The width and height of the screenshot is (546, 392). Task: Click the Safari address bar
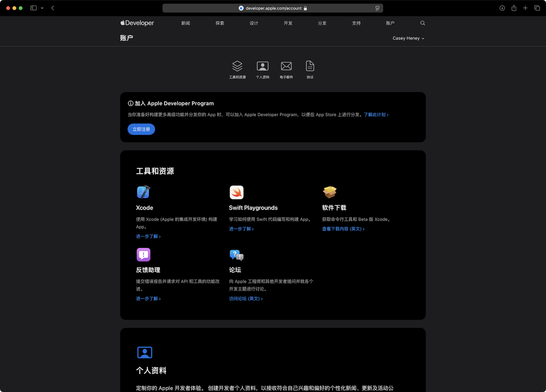point(273,8)
